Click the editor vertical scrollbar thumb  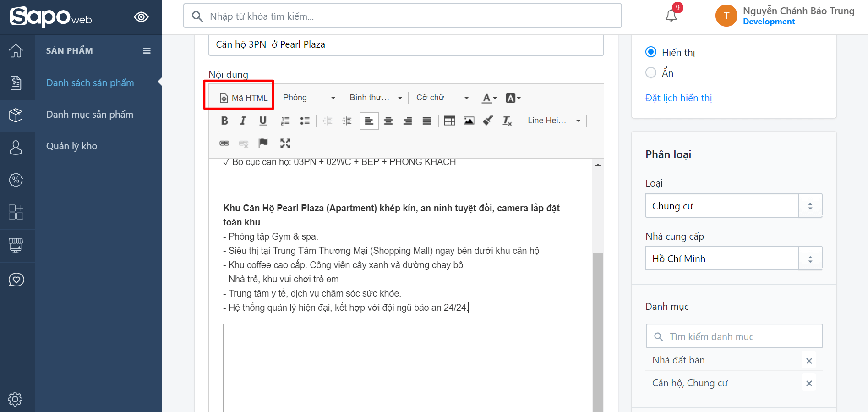[x=598, y=332]
